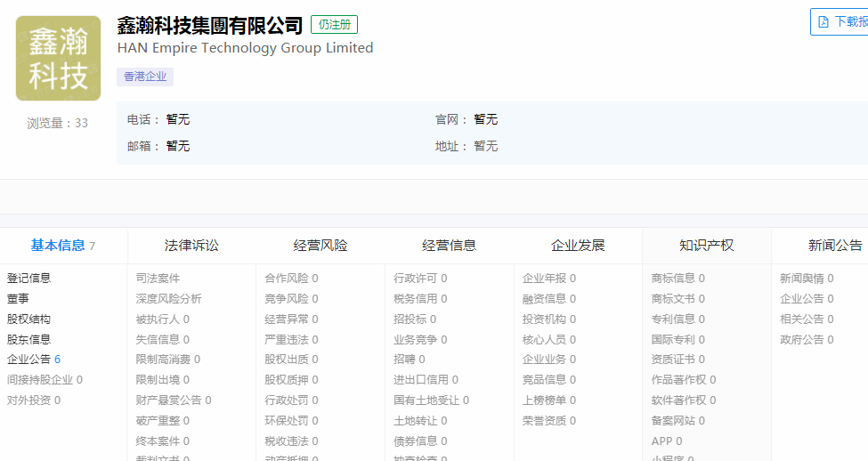
Task: Click the 鑫瀚科技 company logo thumbnail
Action: click(58, 58)
